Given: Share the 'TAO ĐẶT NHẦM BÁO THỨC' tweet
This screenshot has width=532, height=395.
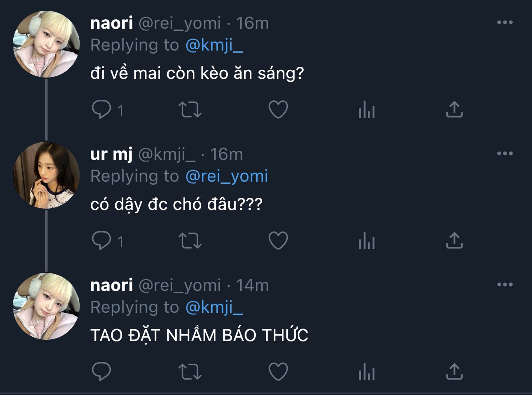Looking at the screenshot, I should [x=454, y=371].
